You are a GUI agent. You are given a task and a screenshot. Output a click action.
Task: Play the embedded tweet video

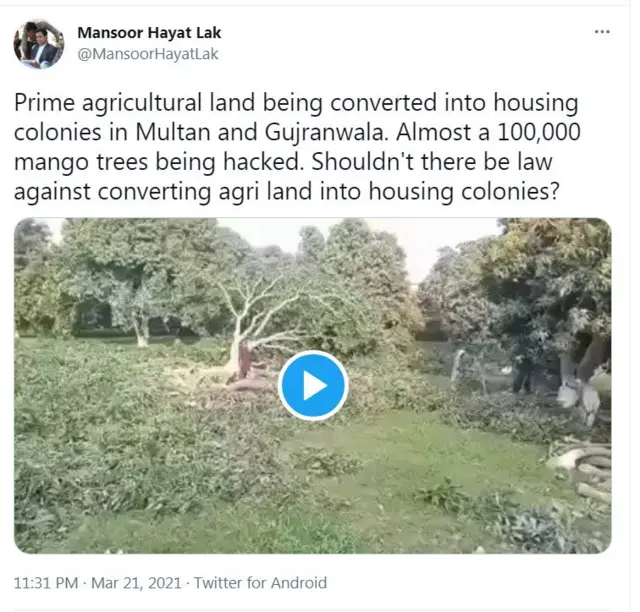click(313, 385)
